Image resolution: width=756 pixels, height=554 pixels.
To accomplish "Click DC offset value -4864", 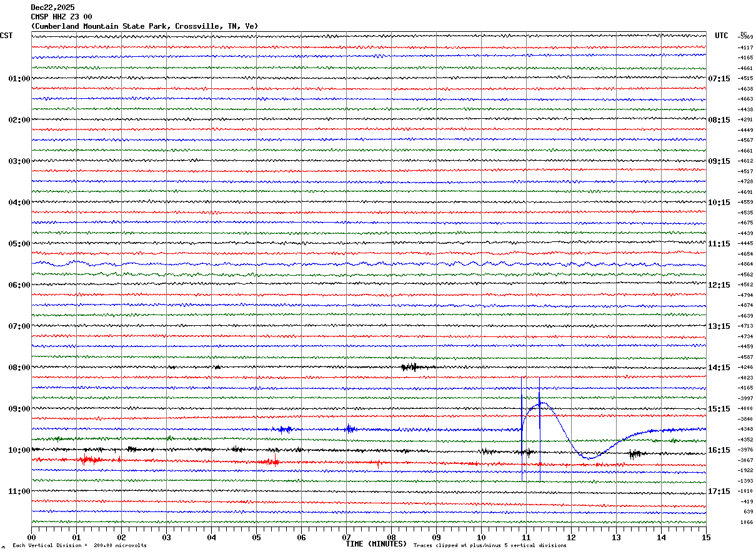I will (746, 264).
